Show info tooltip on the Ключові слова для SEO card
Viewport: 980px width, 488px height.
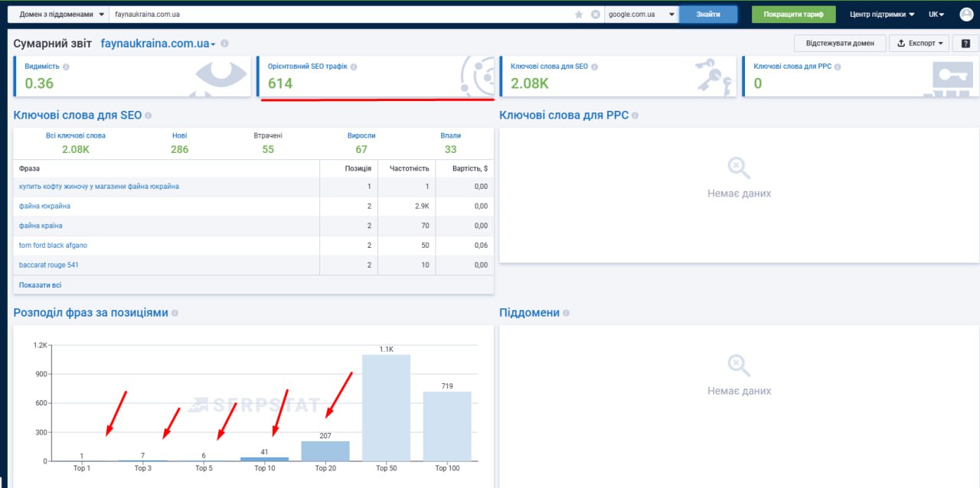point(595,67)
